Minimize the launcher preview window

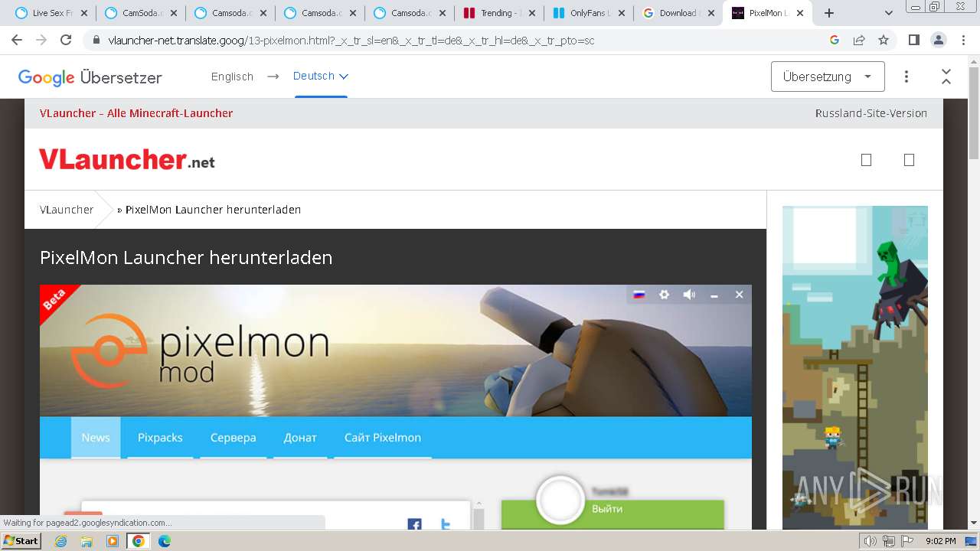point(714,295)
